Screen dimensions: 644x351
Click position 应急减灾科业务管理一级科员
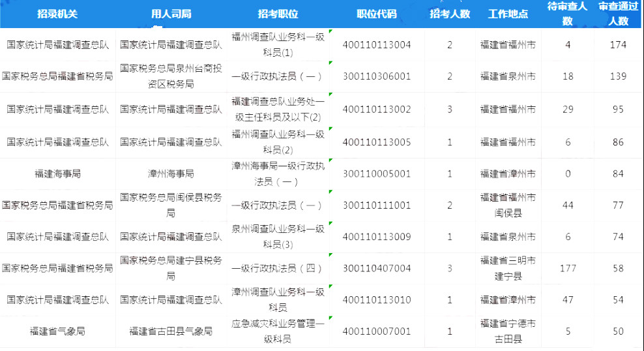(278, 331)
